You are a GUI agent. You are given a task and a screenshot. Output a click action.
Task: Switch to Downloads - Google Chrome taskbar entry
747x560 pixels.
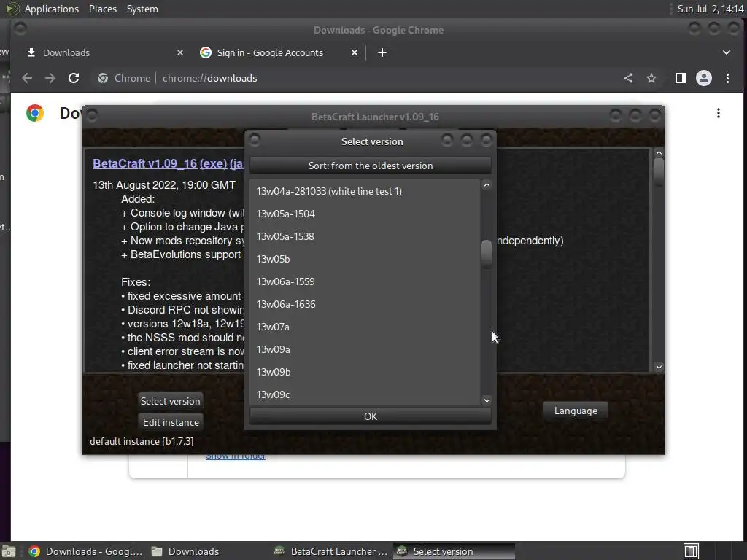(86, 551)
